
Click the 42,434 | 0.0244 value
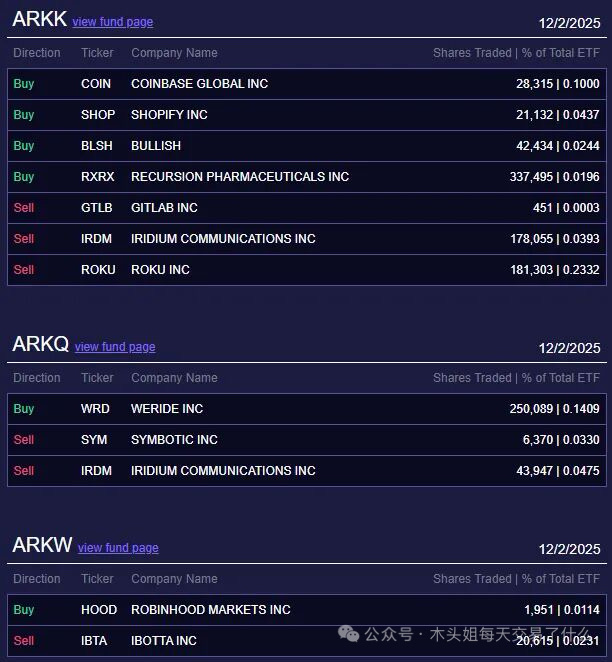coord(558,146)
